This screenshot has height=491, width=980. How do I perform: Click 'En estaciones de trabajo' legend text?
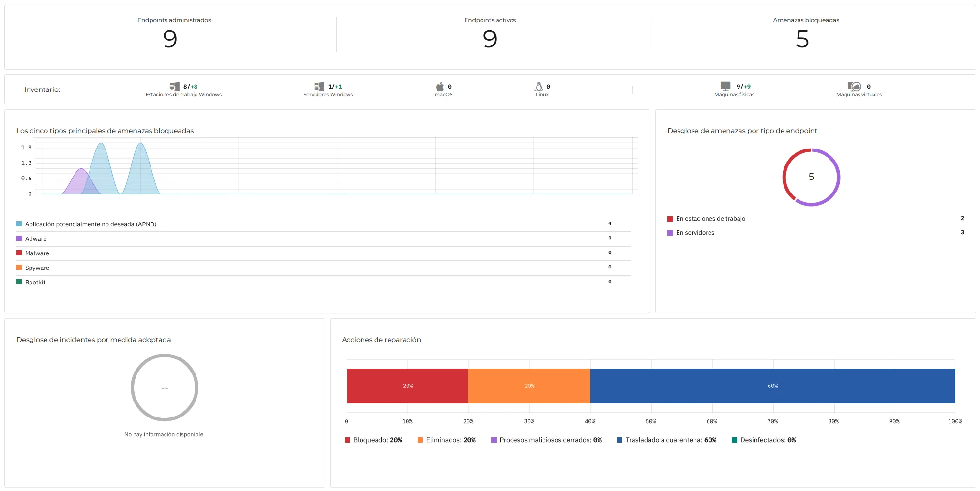(710, 219)
